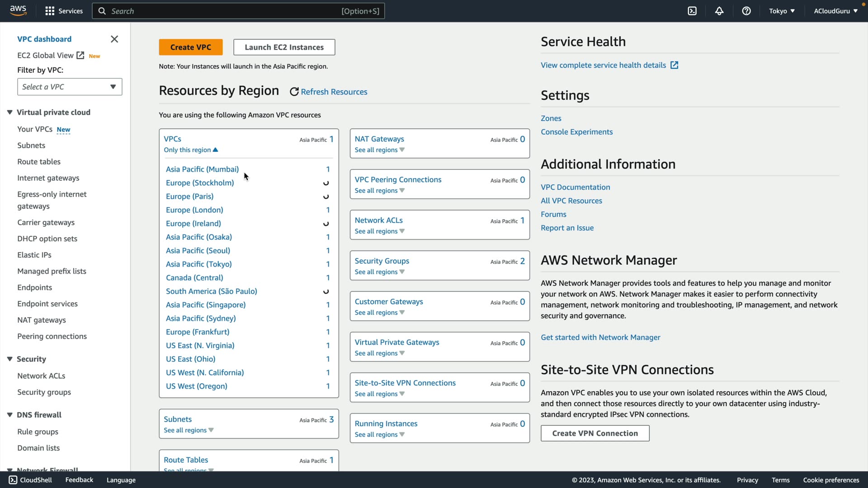Close the VPC dashboard sidebar

coord(114,39)
